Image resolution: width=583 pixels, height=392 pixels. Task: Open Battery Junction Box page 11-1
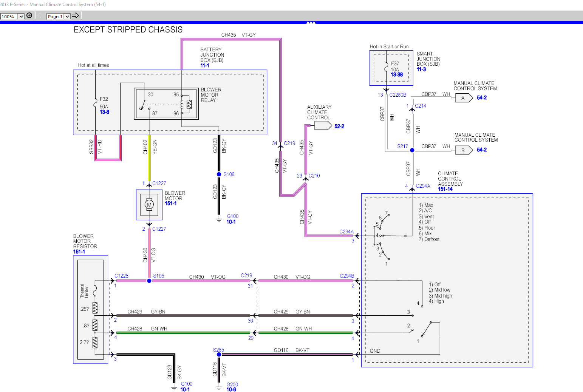[204, 65]
